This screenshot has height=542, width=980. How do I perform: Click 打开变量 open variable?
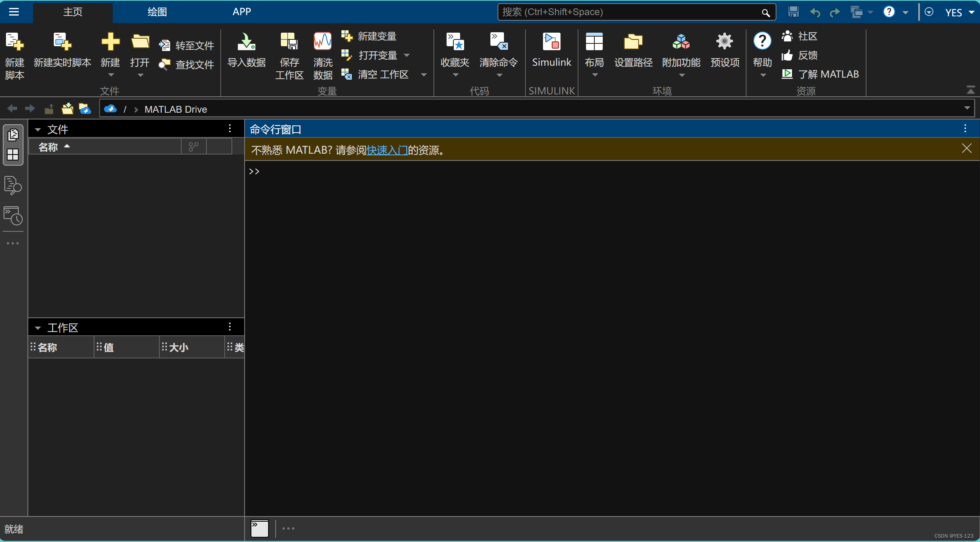tap(369, 55)
